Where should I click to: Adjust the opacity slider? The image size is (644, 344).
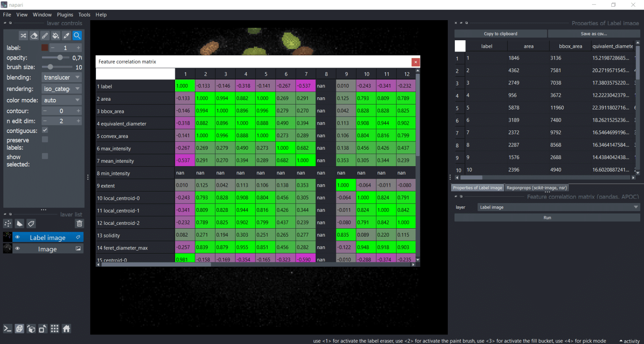tap(60, 57)
